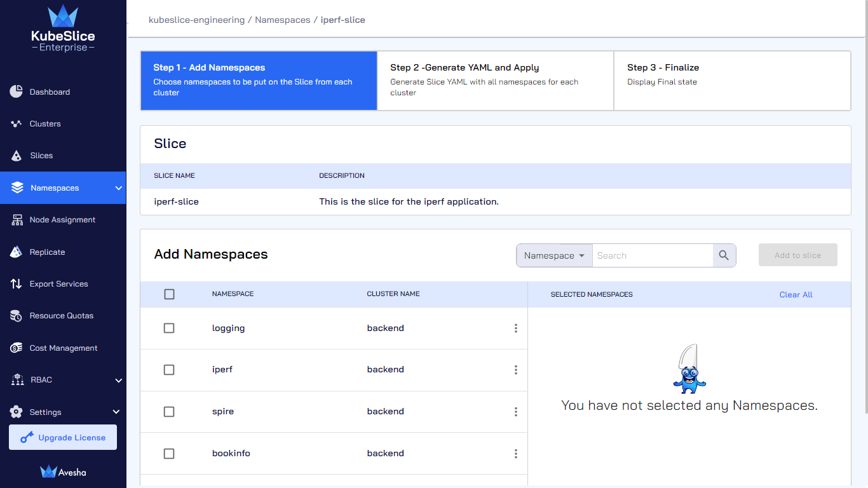Check the bookinfo namespace checkbox

click(169, 454)
